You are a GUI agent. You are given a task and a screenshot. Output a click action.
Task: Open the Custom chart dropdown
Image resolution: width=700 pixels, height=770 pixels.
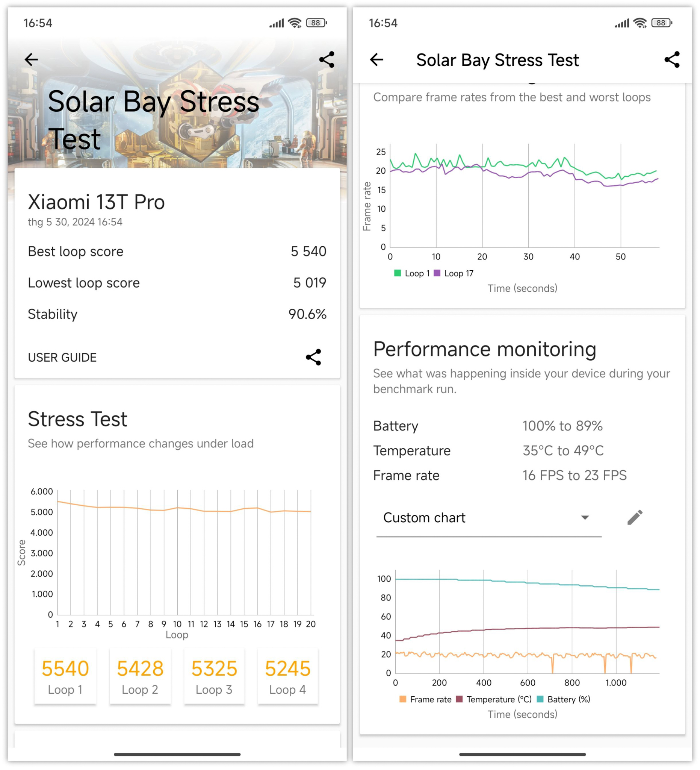pyautogui.click(x=489, y=518)
